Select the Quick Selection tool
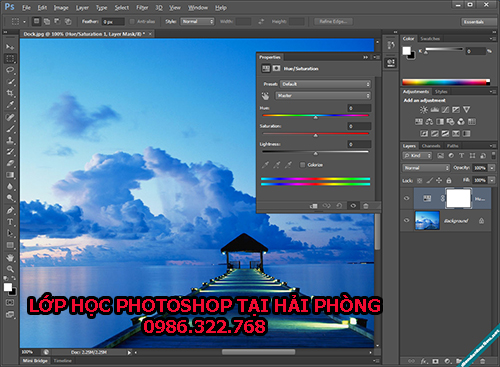This screenshot has height=367, width=500. 10,81
